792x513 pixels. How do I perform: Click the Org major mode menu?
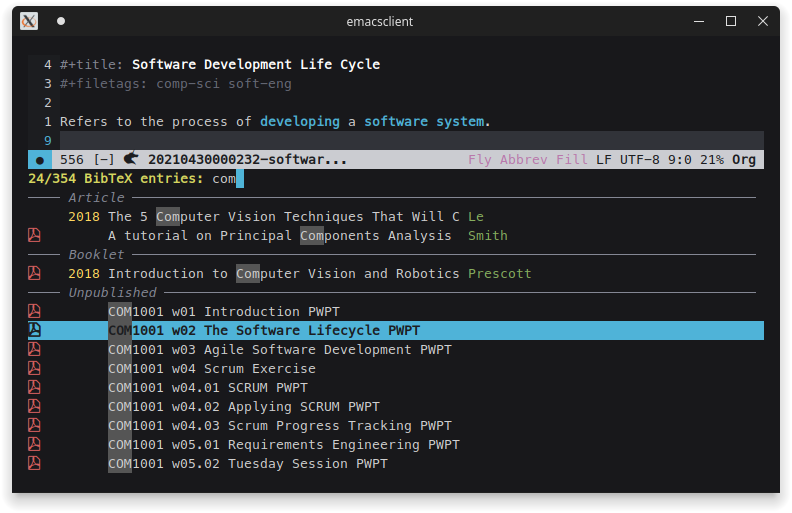743,159
